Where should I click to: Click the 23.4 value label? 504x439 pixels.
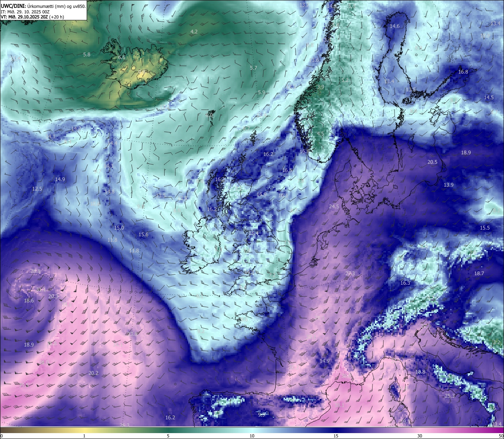click(x=497, y=424)
